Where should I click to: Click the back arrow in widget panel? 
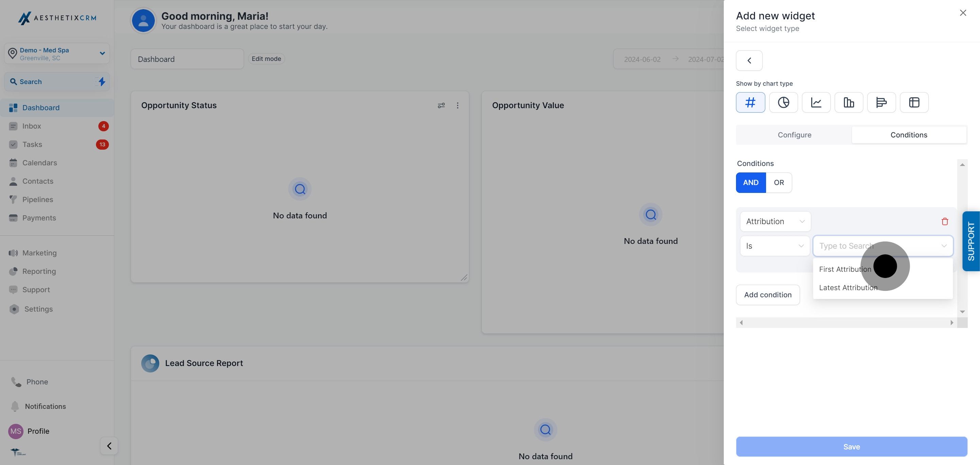749,61
